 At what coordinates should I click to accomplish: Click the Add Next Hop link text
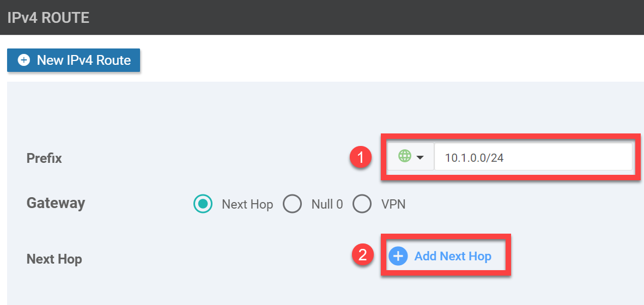click(x=453, y=256)
